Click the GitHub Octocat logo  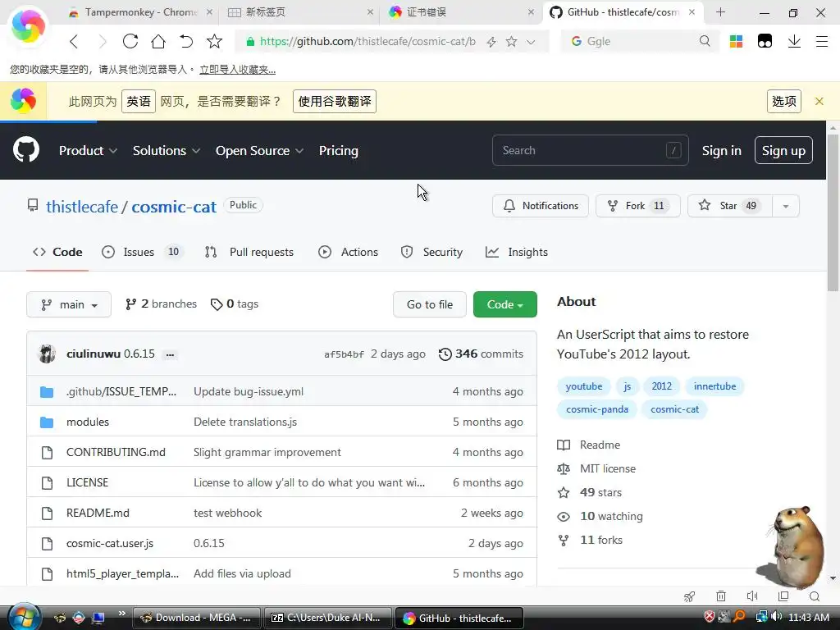pos(26,149)
